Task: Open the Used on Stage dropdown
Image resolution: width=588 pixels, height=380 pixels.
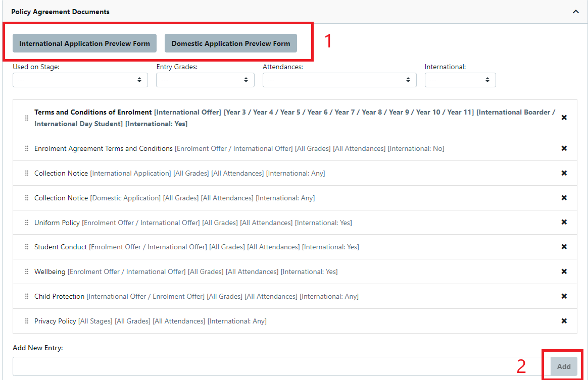Action: pos(80,80)
